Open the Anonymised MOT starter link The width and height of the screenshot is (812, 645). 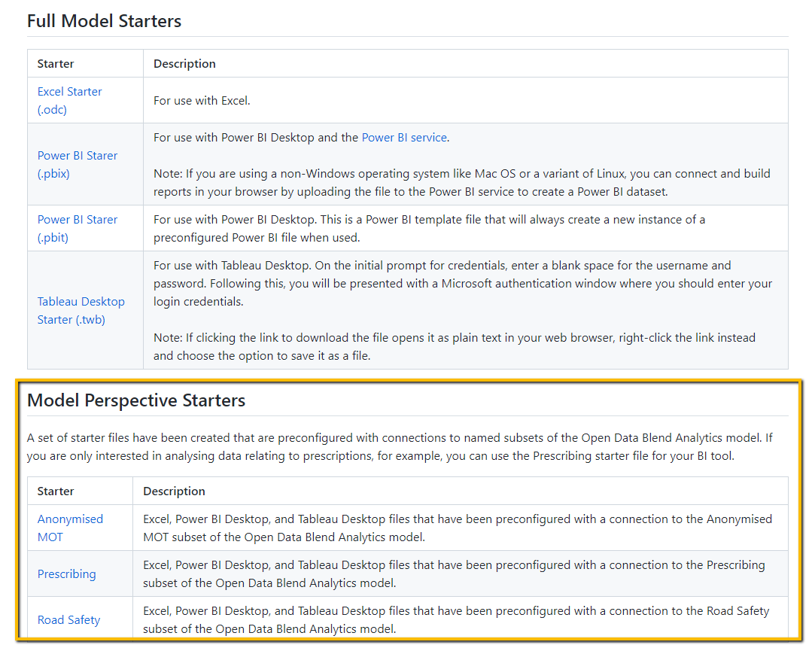point(70,528)
